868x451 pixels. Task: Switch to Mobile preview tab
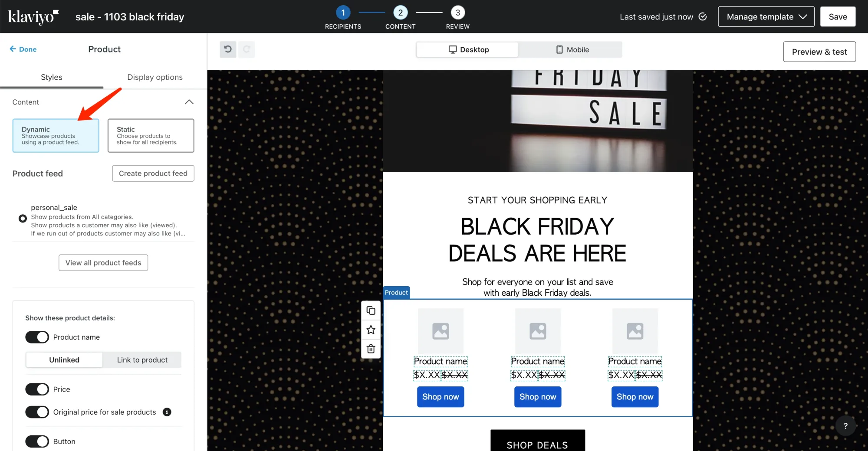tap(573, 49)
